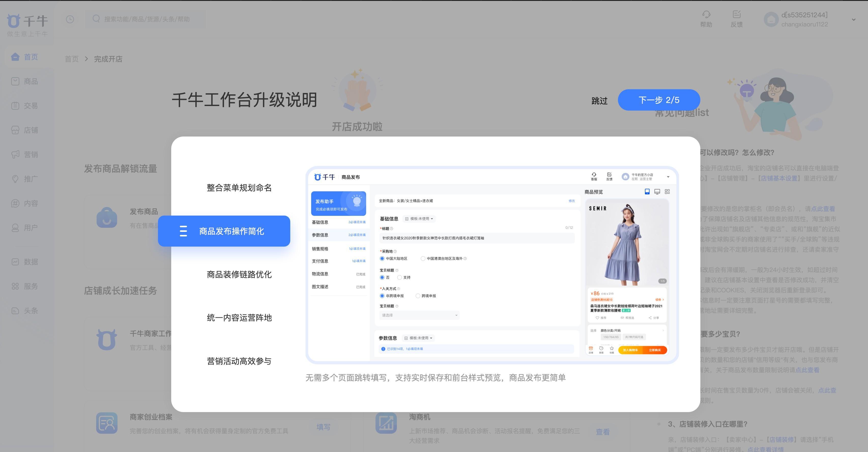Click 基础信息 step in preview sidebar
This screenshot has height=452, width=868.
[x=338, y=222]
